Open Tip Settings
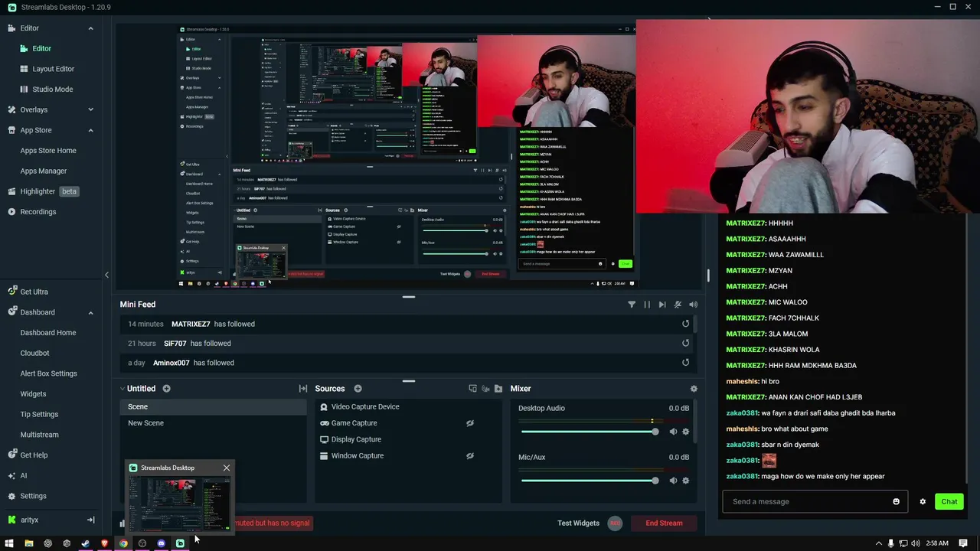Viewport: 980px width, 551px height. coord(39,414)
